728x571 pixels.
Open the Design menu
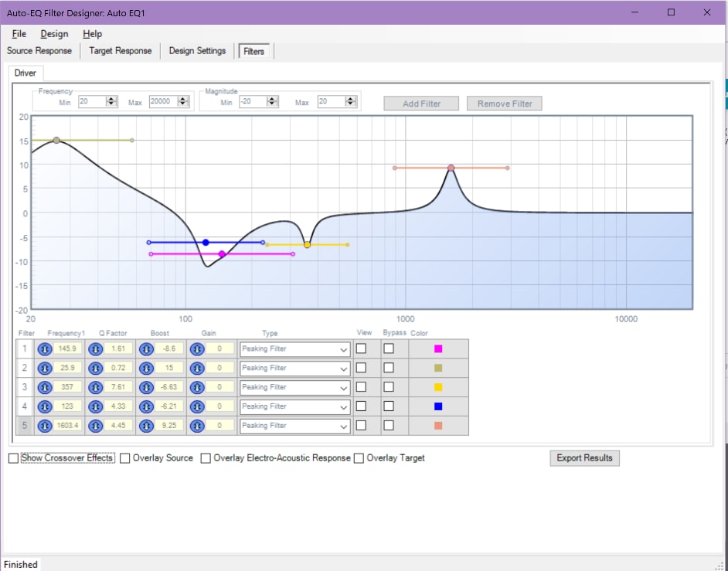(x=54, y=34)
